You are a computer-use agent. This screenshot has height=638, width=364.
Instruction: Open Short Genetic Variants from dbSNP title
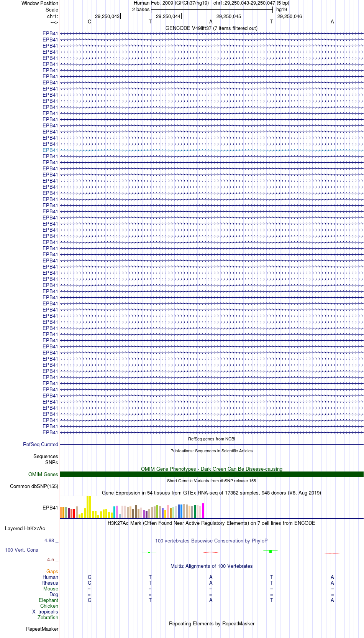point(212,481)
